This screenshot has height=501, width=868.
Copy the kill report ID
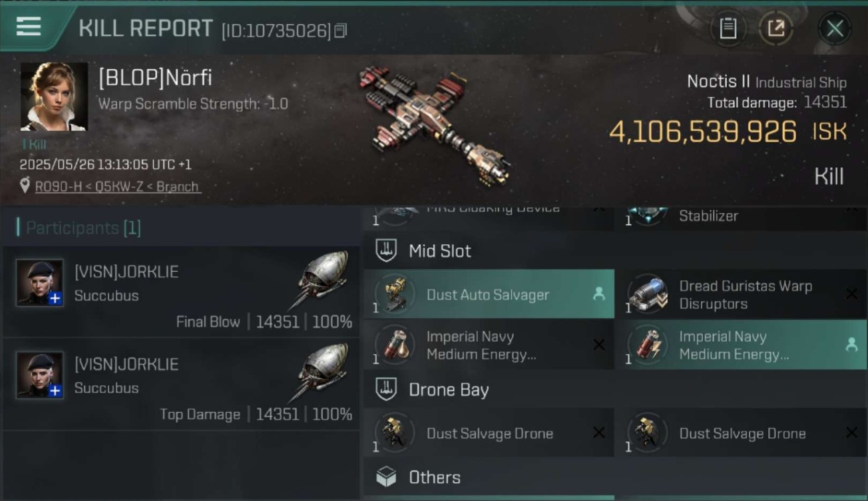click(x=341, y=31)
